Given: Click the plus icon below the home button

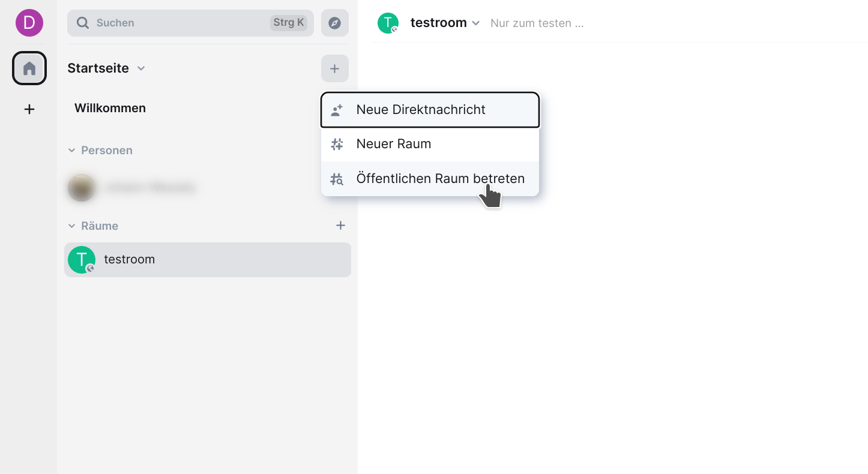Looking at the screenshot, I should [x=29, y=109].
